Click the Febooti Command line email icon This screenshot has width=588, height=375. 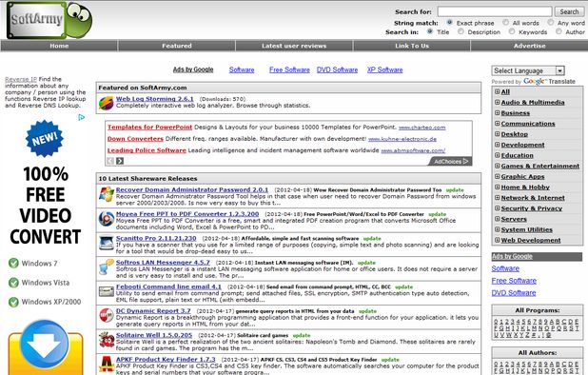point(107,291)
